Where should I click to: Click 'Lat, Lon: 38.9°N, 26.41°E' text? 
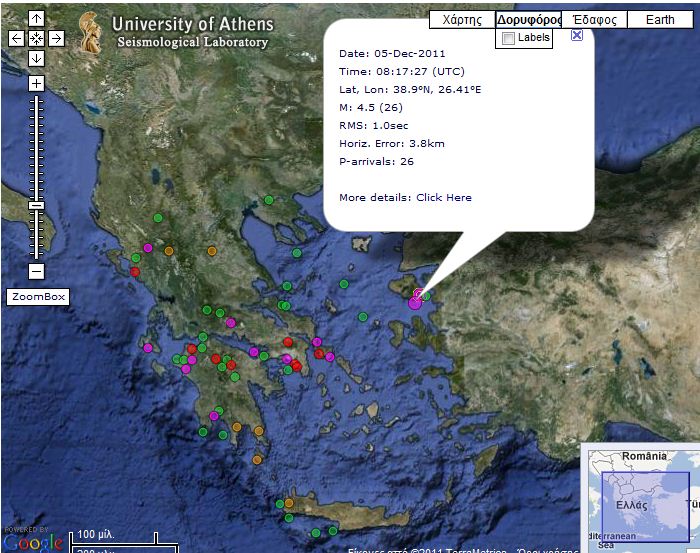tap(410, 90)
